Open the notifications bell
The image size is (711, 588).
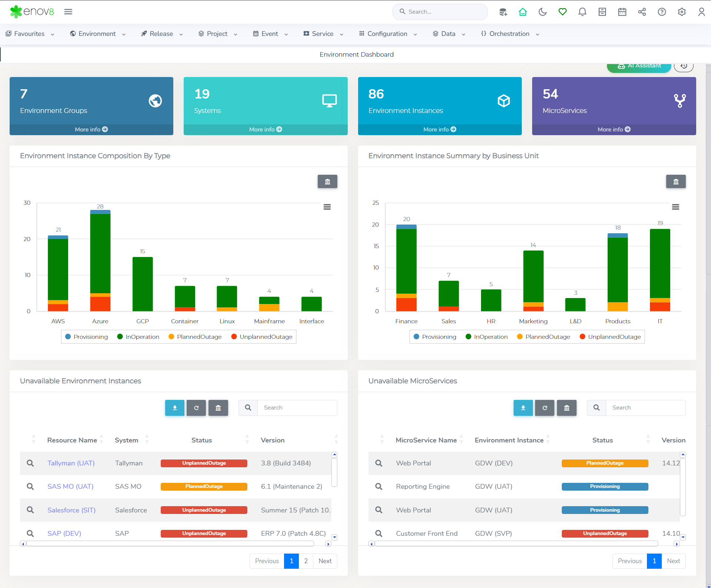pyautogui.click(x=582, y=12)
